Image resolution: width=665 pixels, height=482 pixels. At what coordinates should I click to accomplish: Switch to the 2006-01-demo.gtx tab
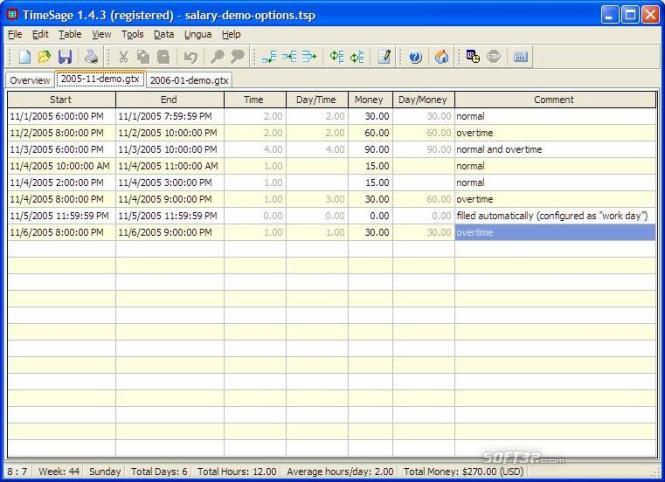pyautogui.click(x=189, y=80)
